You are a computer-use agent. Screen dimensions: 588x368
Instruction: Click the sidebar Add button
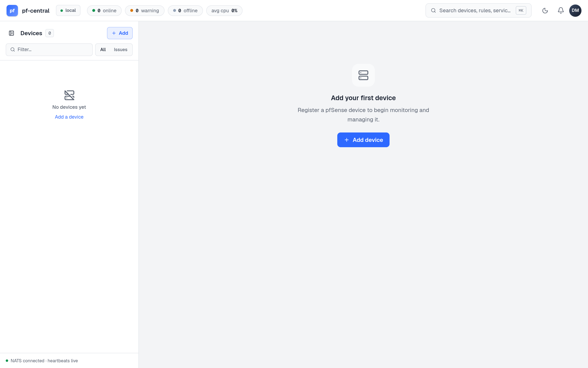tap(120, 33)
